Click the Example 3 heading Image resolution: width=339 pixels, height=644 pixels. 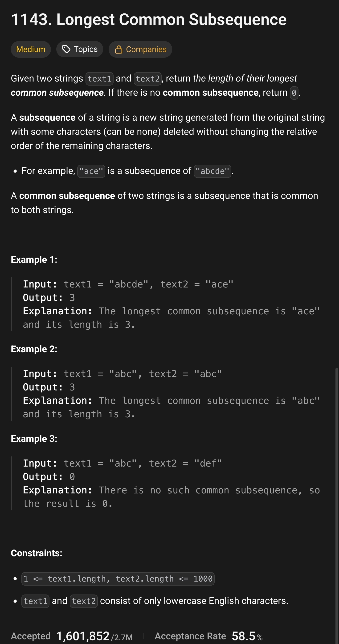pos(34,439)
